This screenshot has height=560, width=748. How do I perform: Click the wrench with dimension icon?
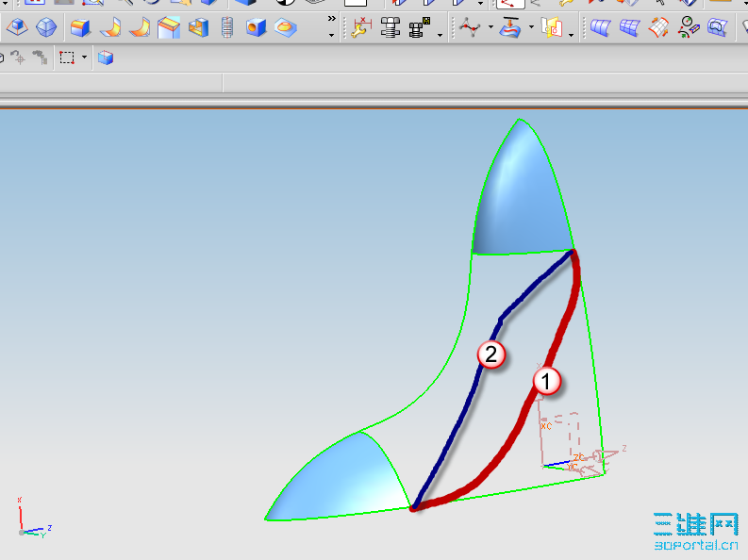(x=361, y=27)
